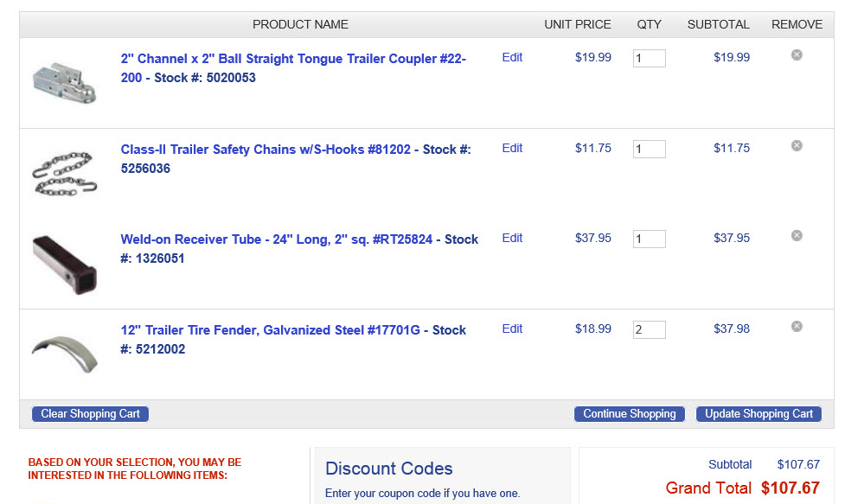Click Continue Shopping button
This screenshot has width=845, height=504.
coord(630,414)
